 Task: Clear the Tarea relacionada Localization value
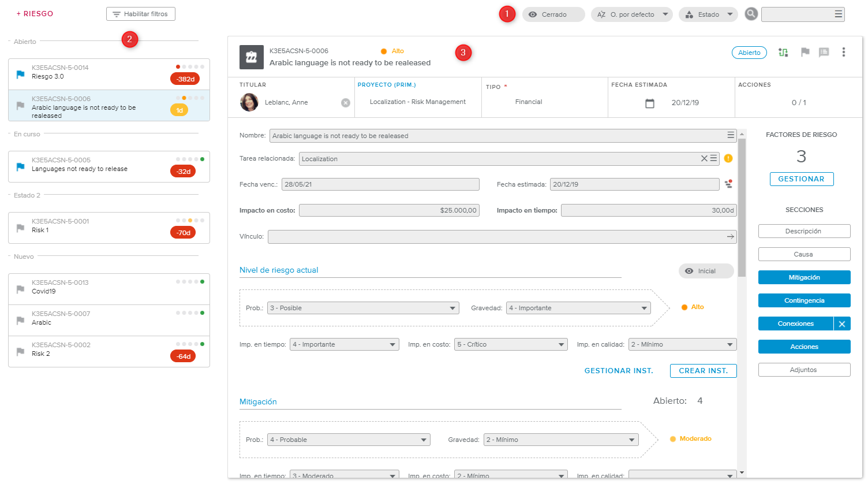point(704,158)
